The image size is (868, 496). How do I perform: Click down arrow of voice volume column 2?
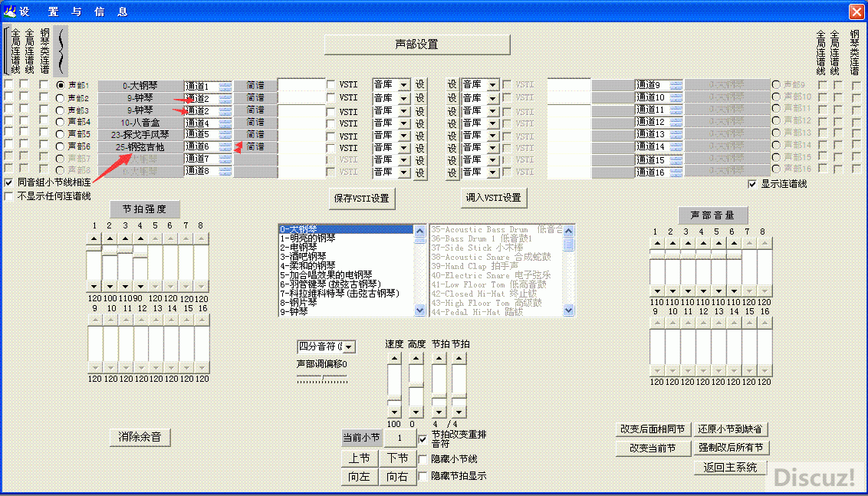672,291
